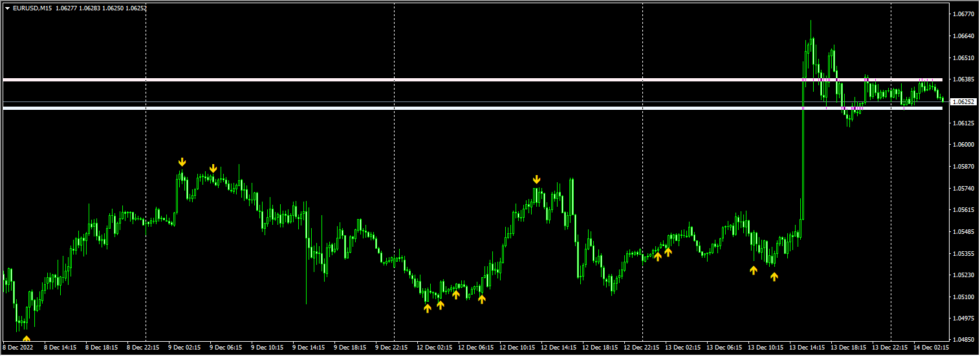Click the 12 Dec 18:15 time label

[x=600, y=348]
